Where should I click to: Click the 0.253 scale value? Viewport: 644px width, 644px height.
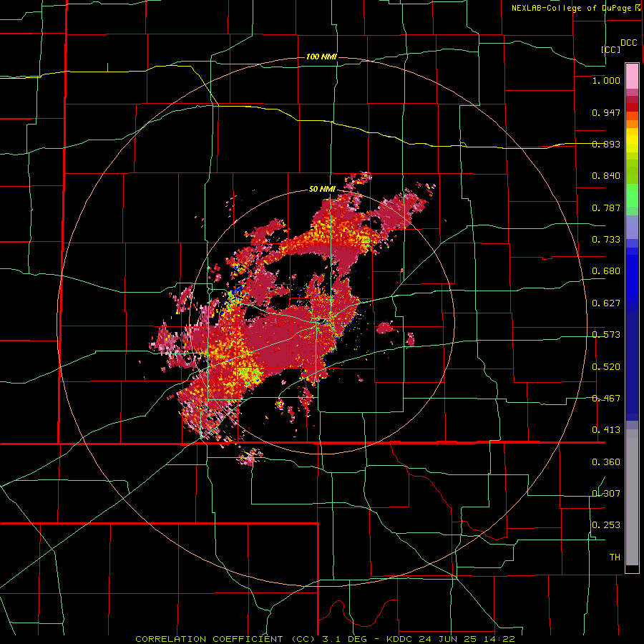click(x=606, y=525)
